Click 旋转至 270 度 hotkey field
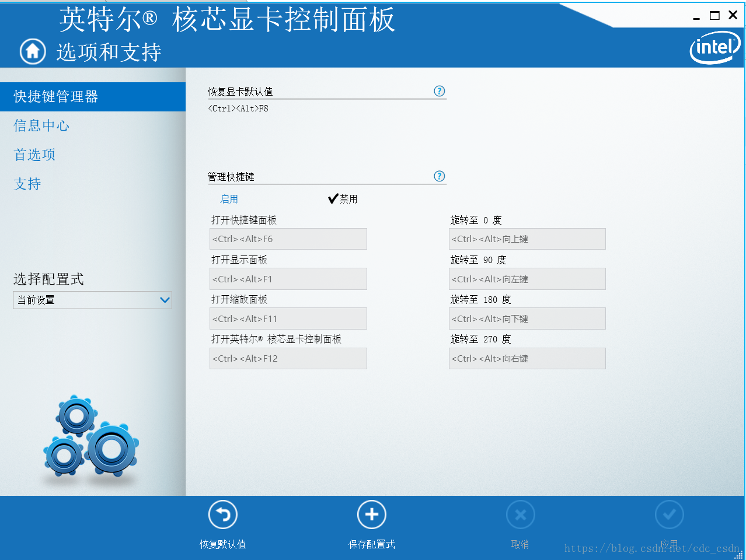Screen dimensions: 746x560 [527, 358]
